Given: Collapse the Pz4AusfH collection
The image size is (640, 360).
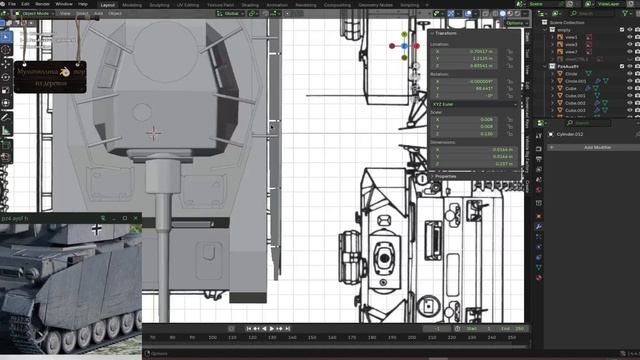Looking at the screenshot, I should click(545, 66).
